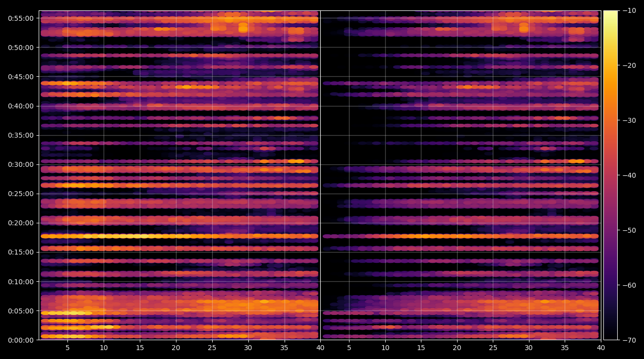Click the 0:40:00 time axis label

(20, 106)
